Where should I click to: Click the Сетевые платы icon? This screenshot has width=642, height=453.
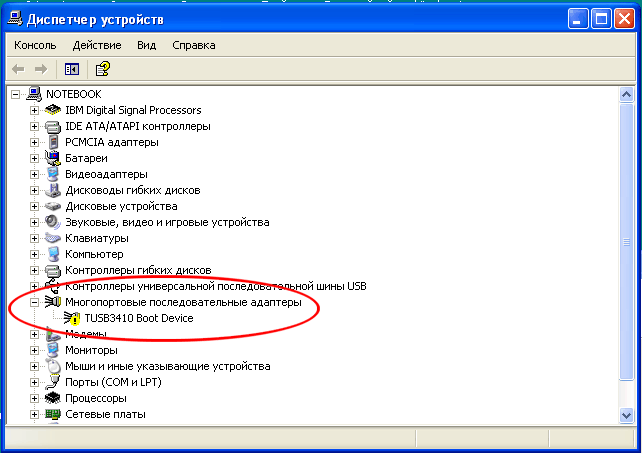pos(53,414)
